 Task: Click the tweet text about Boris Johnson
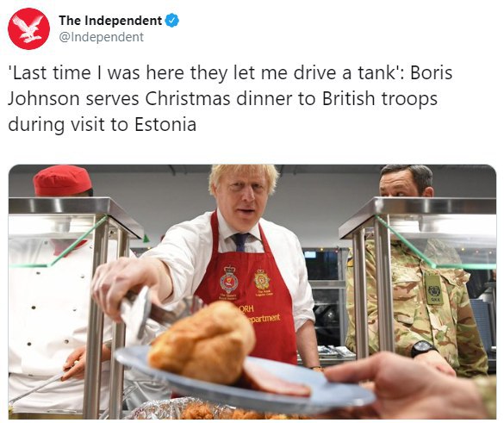tap(230, 98)
